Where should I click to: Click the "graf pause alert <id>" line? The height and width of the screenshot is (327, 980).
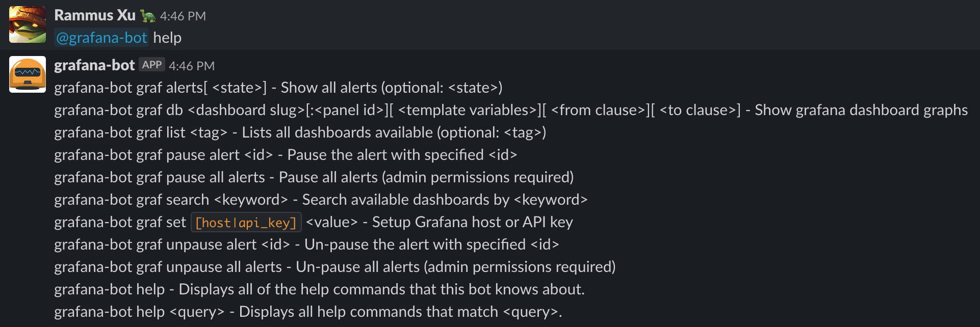(286, 155)
